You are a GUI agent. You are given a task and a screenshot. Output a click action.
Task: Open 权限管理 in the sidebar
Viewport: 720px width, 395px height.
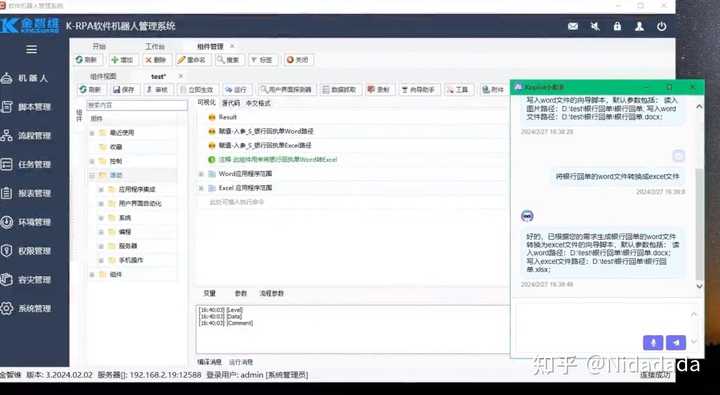point(26,251)
